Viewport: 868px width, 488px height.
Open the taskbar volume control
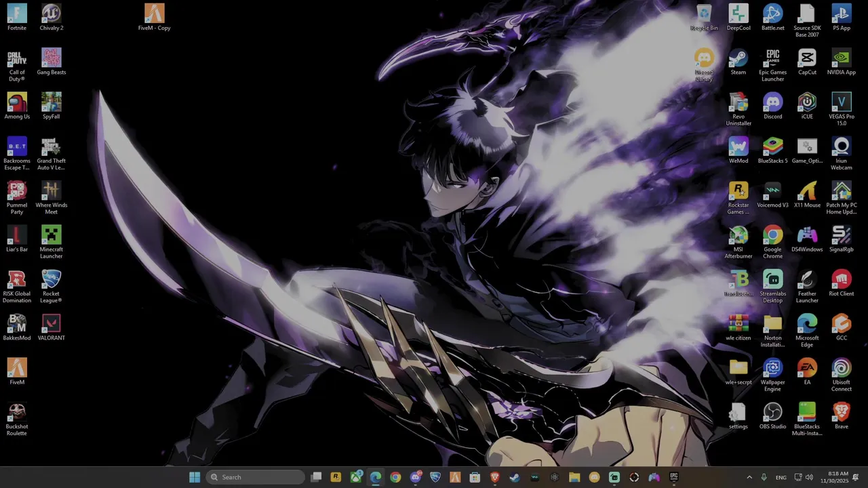point(809,477)
